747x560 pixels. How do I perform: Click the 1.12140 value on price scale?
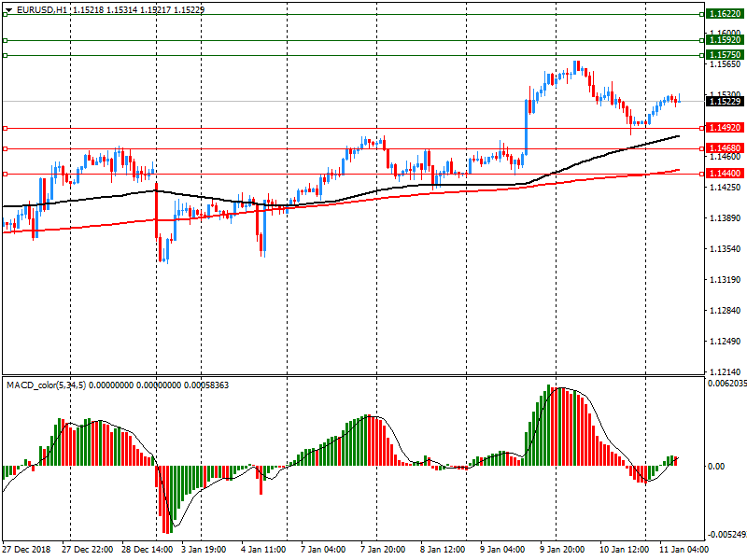pyautogui.click(x=725, y=371)
